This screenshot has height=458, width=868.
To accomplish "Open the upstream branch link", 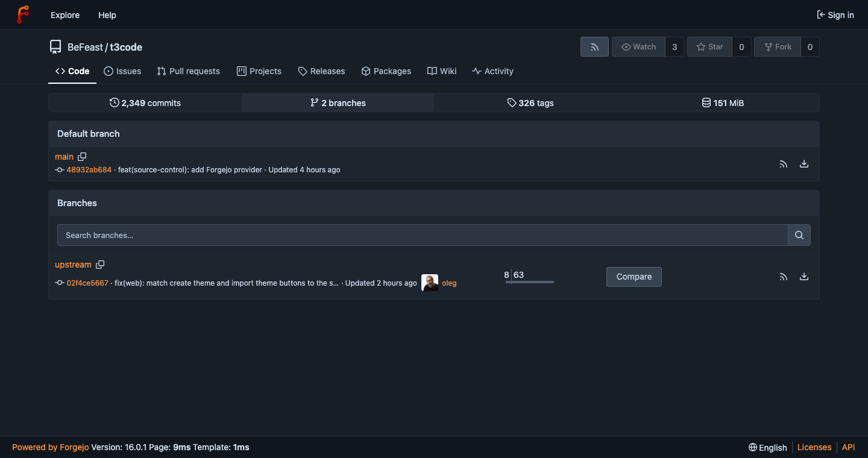I will point(73,265).
